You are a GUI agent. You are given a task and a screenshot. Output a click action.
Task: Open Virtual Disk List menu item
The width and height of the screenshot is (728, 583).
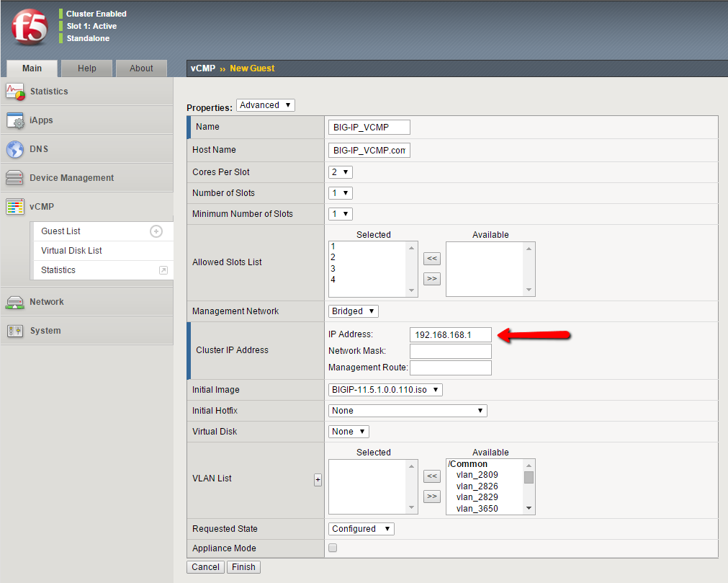tap(72, 251)
